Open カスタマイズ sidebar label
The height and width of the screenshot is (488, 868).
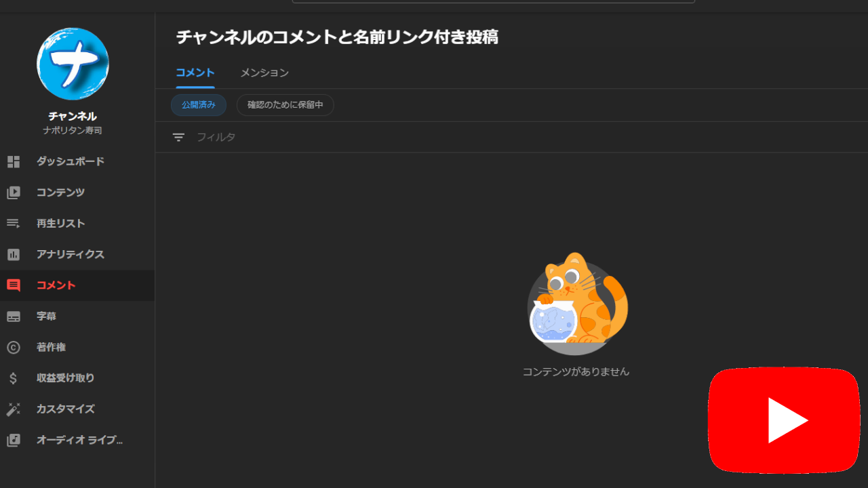pos(66,409)
